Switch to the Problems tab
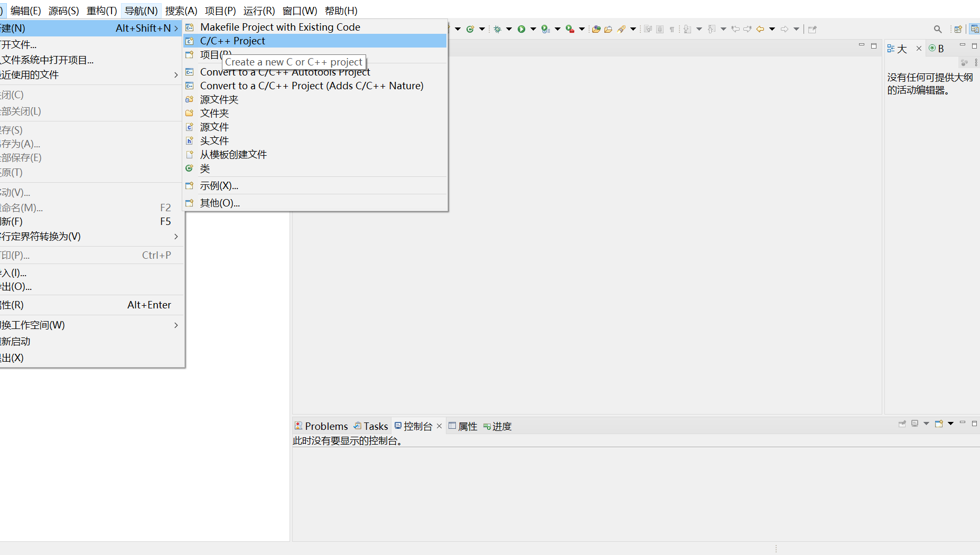Viewport: 980px width, 555px height. coord(321,426)
